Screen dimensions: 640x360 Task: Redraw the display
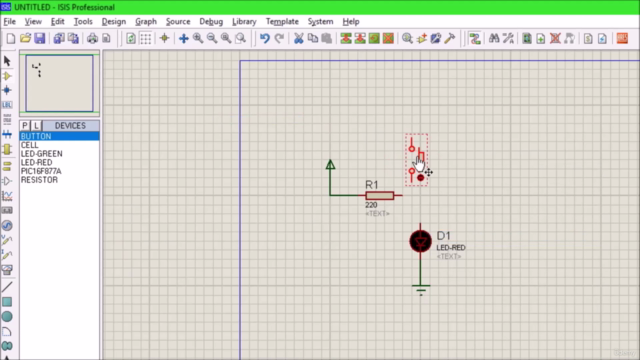tap(131, 38)
